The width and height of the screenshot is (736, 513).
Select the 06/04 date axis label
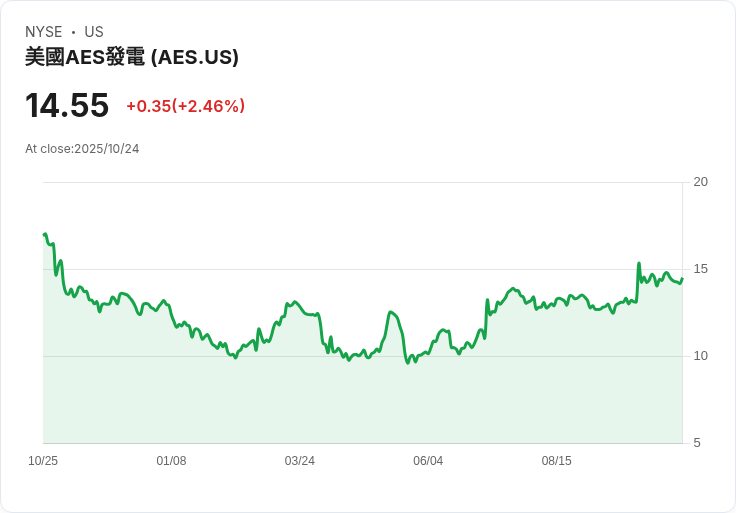click(428, 461)
